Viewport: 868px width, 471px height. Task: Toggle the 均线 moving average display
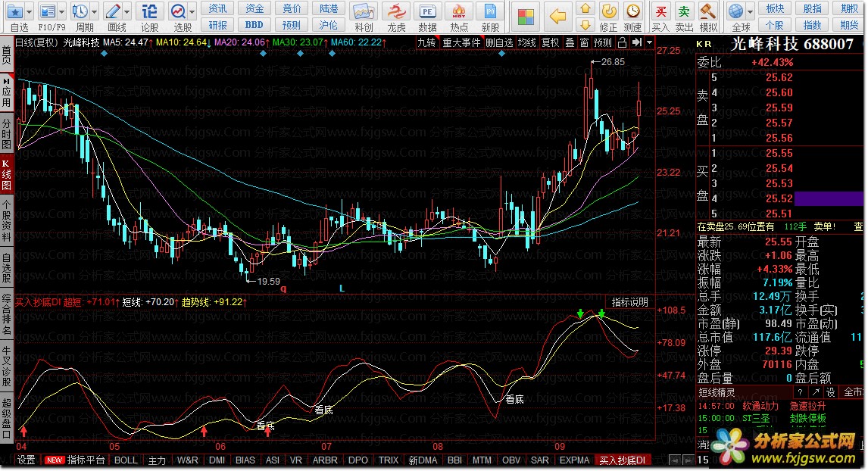tap(526, 42)
